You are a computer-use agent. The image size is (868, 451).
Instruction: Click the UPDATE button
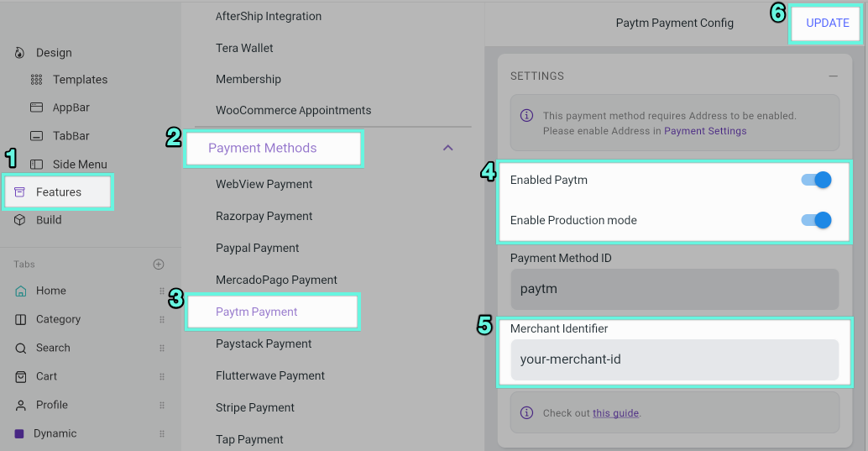(x=827, y=24)
